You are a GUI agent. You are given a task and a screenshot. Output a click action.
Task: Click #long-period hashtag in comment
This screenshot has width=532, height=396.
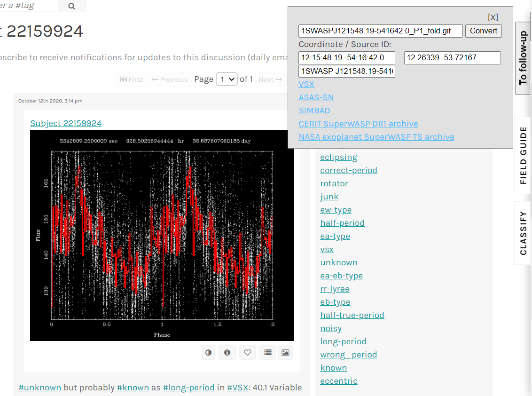coord(188,388)
